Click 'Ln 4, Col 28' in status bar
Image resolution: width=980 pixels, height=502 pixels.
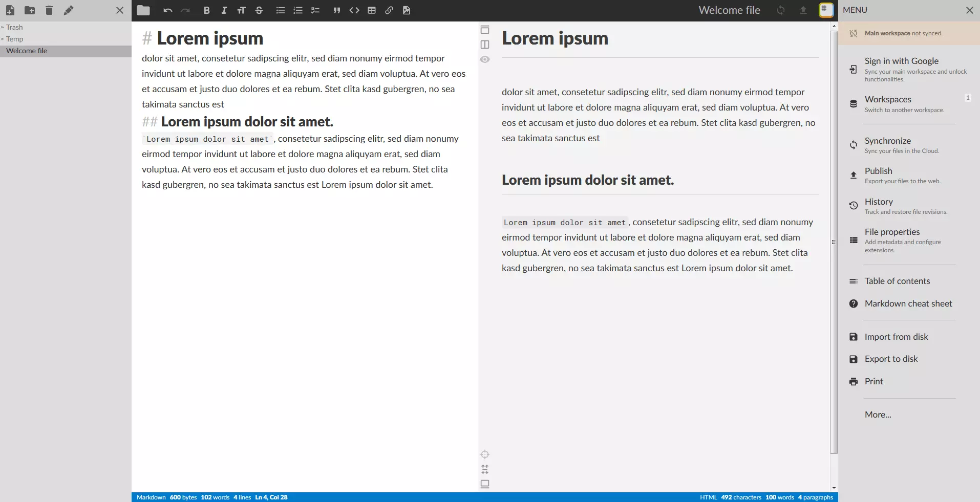point(271,497)
